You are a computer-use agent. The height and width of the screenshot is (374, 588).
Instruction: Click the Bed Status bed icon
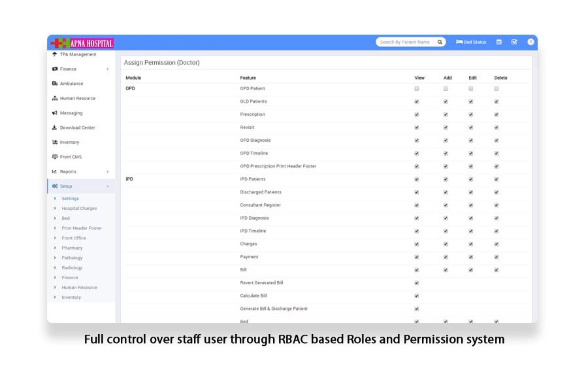coord(459,42)
